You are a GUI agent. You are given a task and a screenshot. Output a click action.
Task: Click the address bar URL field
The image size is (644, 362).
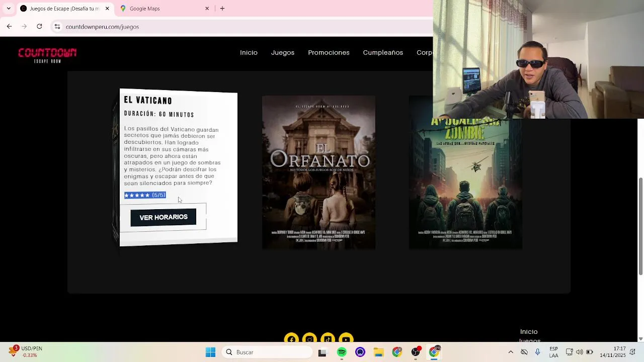[242, 27]
